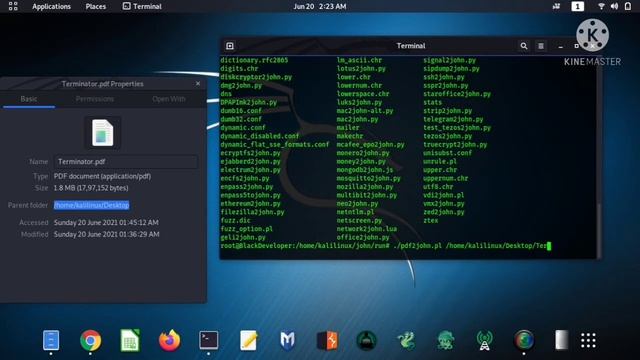Open the Activities overview grid icon

pyautogui.click(x=13, y=6)
